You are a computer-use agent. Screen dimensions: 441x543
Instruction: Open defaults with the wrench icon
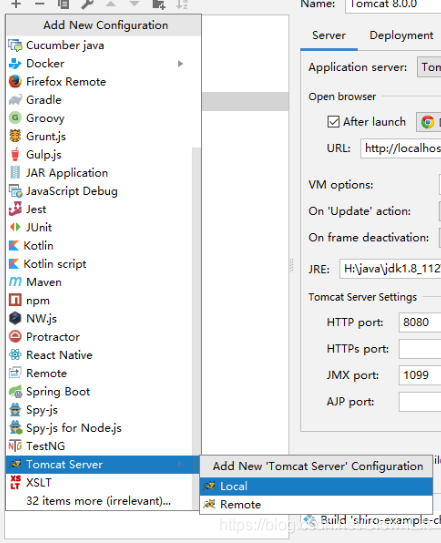(x=87, y=4)
